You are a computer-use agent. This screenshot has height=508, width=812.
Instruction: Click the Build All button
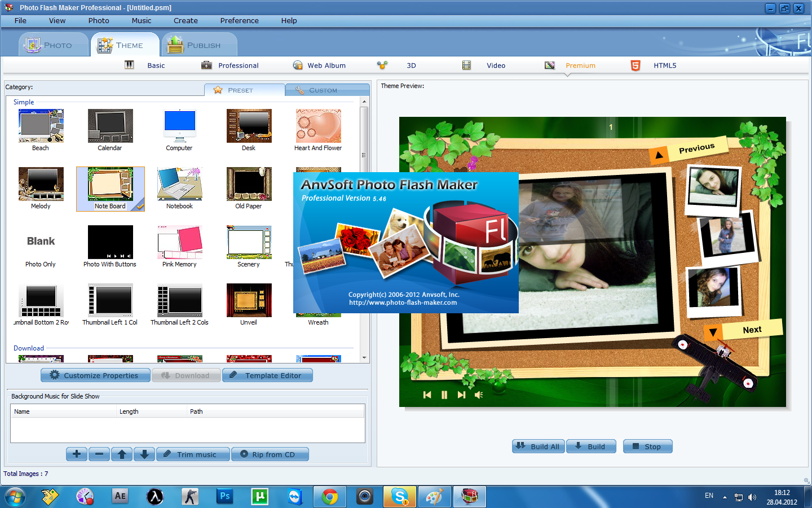(x=539, y=446)
